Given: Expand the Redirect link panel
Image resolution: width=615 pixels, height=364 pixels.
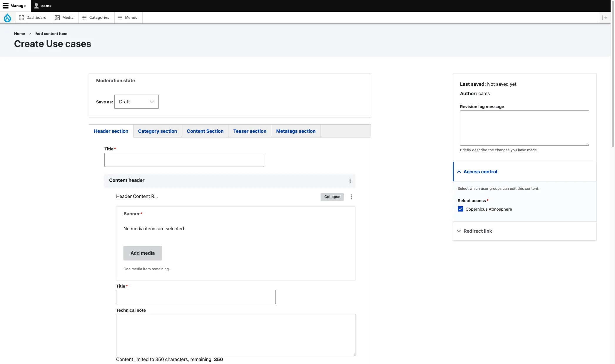Looking at the screenshot, I should (x=524, y=231).
